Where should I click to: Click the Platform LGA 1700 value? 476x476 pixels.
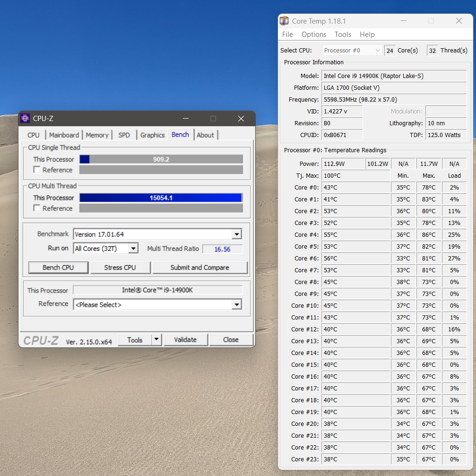pos(394,88)
